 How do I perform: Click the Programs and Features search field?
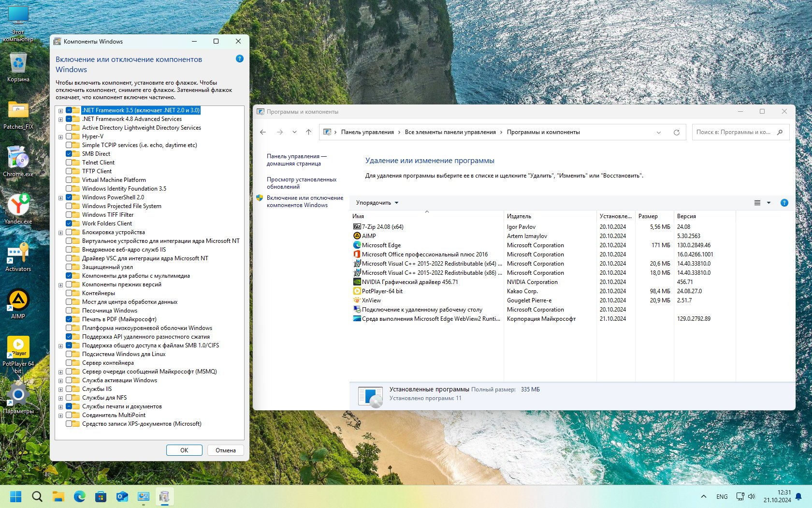coord(734,132)
